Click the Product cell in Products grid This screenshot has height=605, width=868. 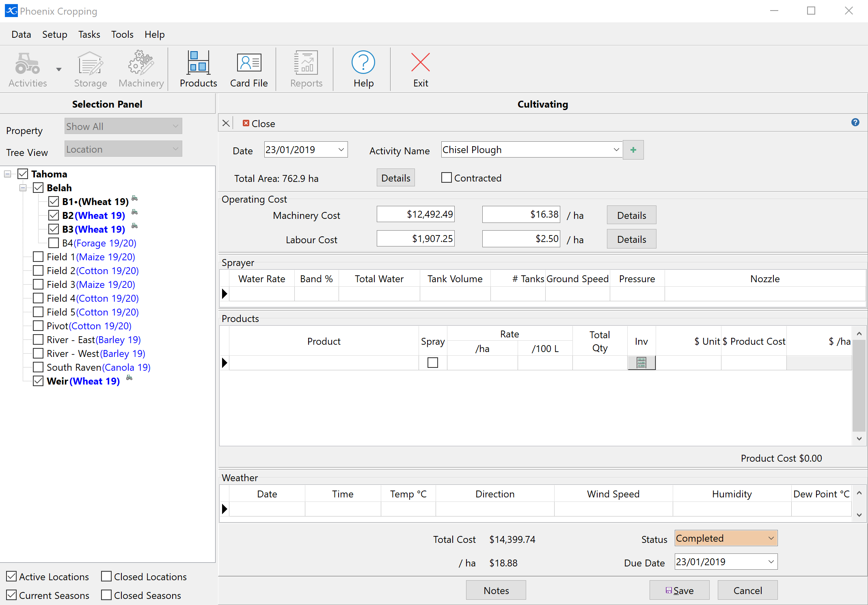click(x=324, y=363)
